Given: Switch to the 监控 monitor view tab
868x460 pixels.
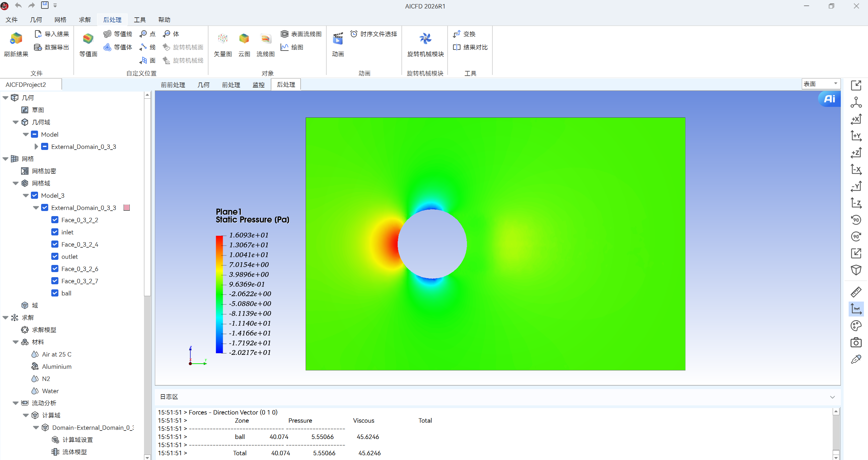Looking at the screenshot, I should pos(258,84).
